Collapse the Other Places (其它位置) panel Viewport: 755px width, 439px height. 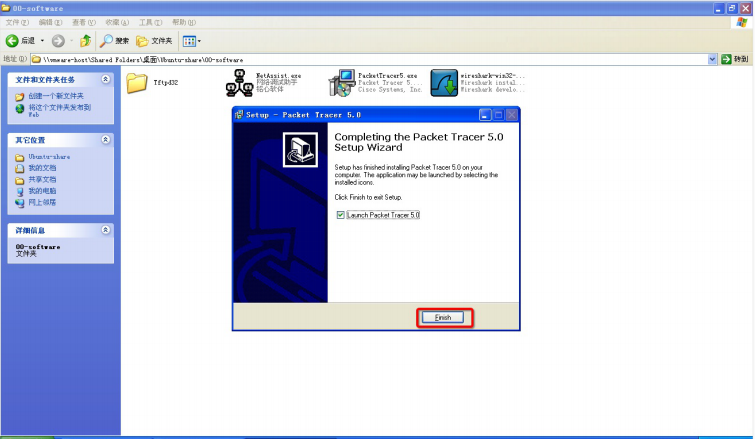point(105,140)
